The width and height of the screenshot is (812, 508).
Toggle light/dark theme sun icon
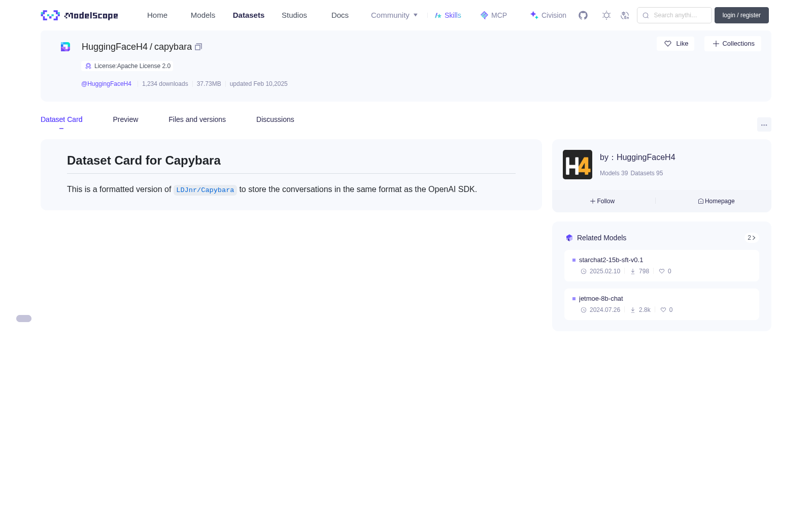pos(606,15)
